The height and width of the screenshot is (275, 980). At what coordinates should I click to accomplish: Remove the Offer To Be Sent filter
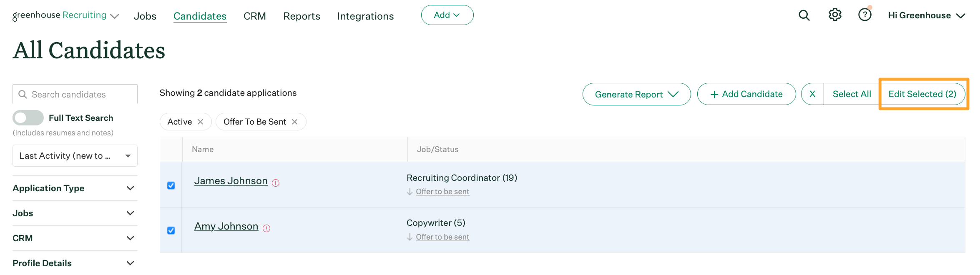click(x=295, y=122)
